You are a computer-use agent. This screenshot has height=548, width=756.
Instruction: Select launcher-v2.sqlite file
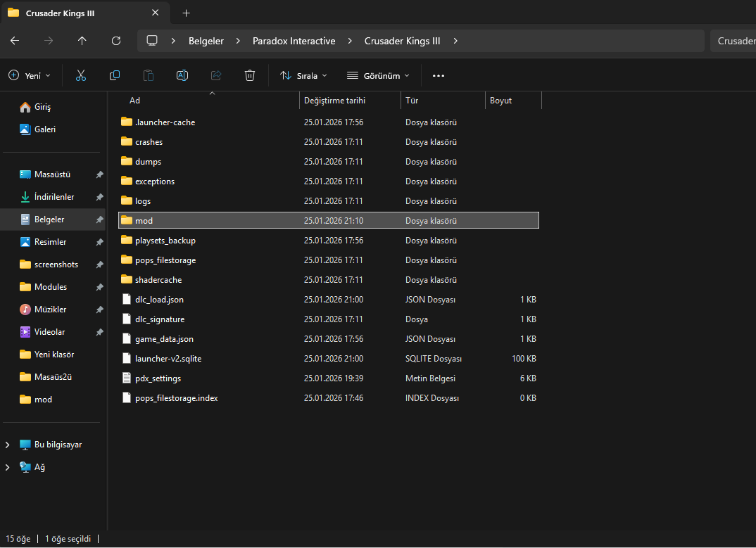(329, 359)
